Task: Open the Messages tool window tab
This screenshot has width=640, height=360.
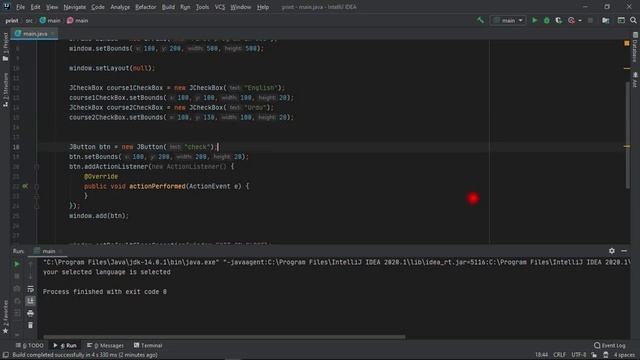Action: [x=105, y=345]
